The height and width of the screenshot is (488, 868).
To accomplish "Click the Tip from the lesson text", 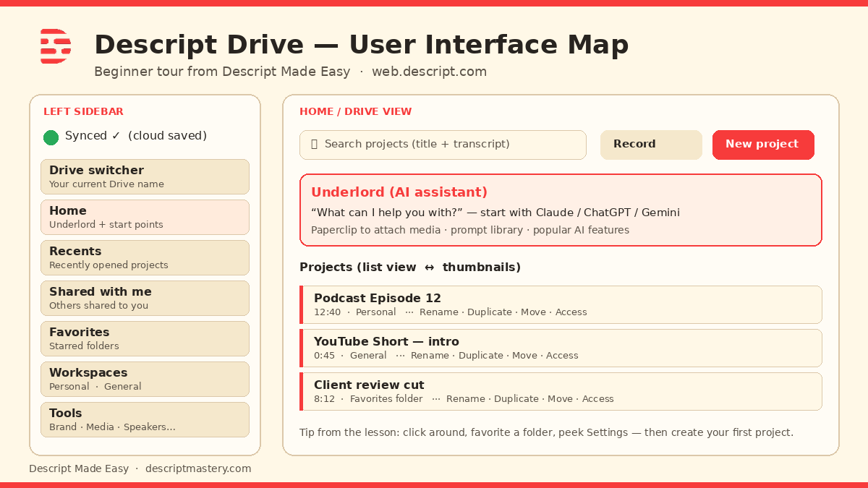I will pos(546,432).
